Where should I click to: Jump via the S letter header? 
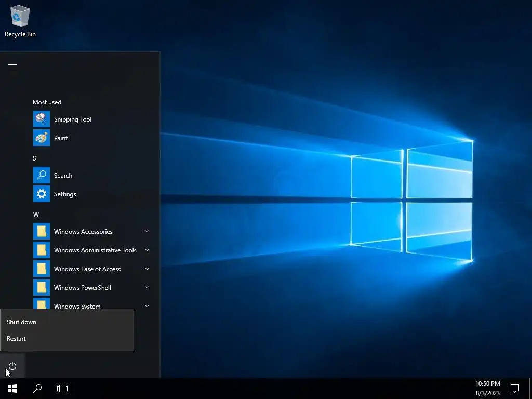tap(34, 158)
